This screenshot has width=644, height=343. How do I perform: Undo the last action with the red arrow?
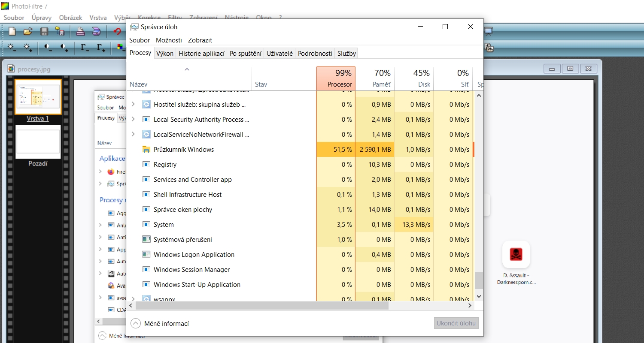(117, 31)
